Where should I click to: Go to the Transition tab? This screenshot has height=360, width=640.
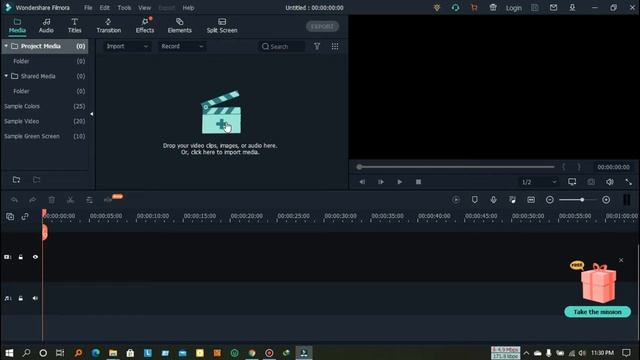[x=109, y=25]
